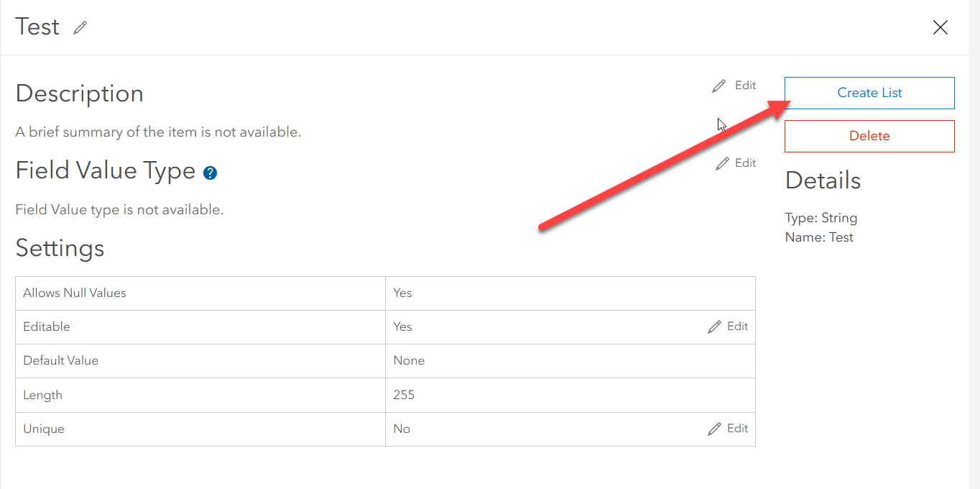Select the Allows Null Values row label
Screen dimensions: 980x489
75,293
